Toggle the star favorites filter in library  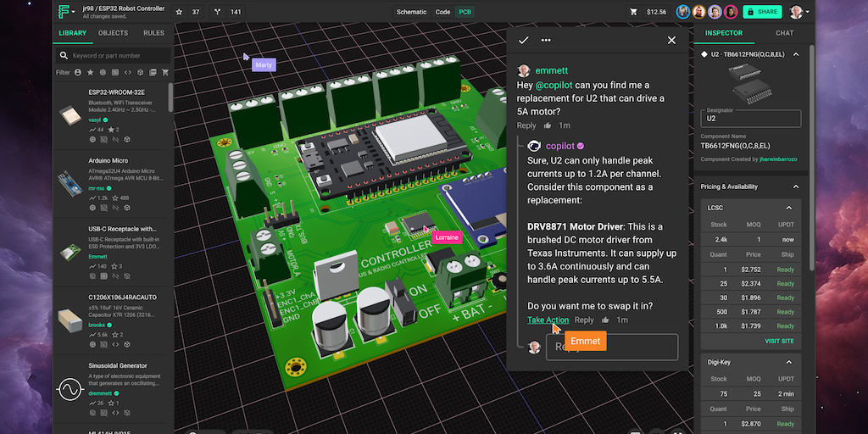90,73
